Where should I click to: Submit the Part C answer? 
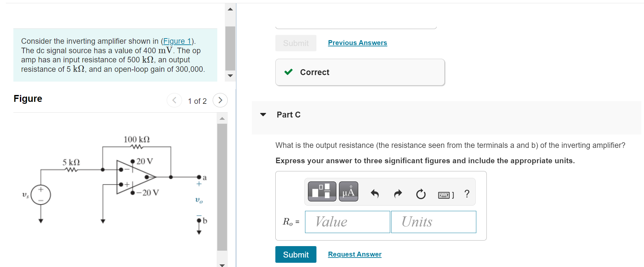tap(296, 255)
